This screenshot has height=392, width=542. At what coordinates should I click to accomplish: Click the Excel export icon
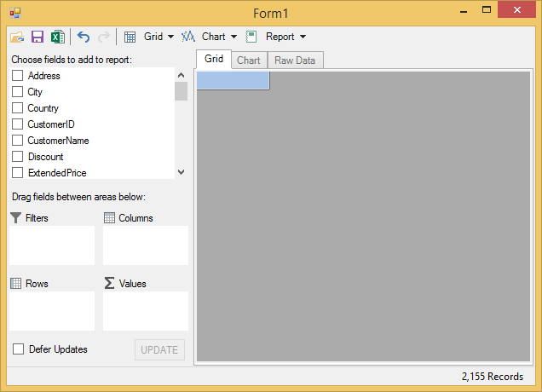[x=57, y=37]
